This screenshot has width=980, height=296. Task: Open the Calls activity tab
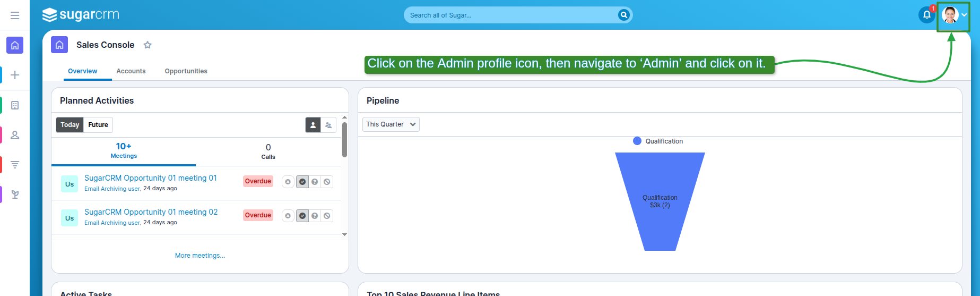(x=268, y=151)
